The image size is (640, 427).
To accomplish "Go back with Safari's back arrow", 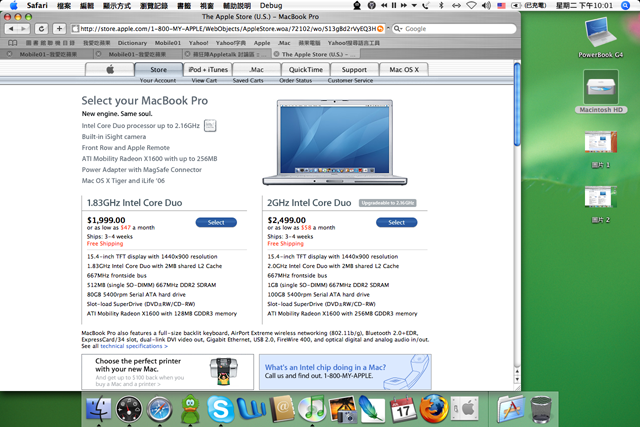I will (11, 29).
